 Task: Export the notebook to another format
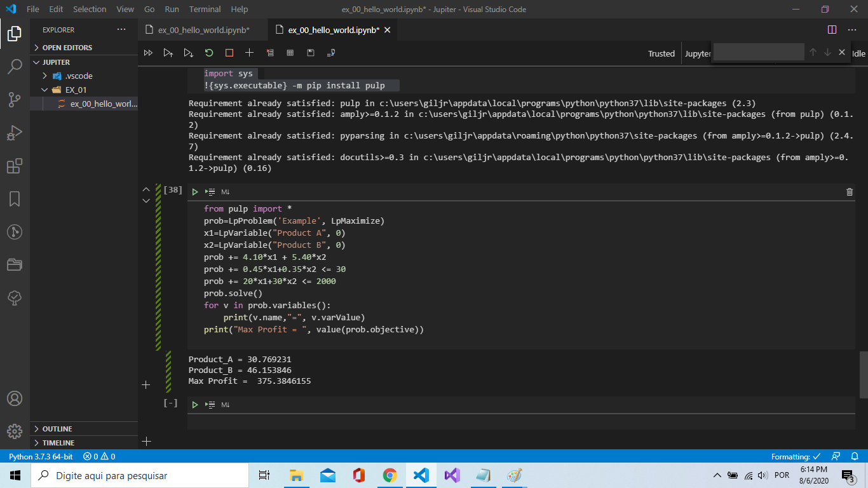point(331,53)
